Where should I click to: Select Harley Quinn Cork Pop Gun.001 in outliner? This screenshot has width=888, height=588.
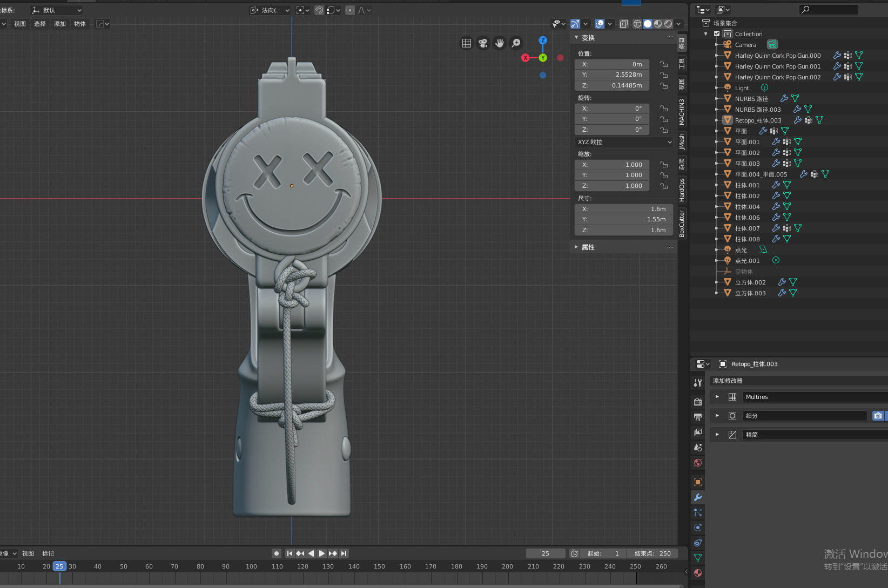[x=778, y=66]
